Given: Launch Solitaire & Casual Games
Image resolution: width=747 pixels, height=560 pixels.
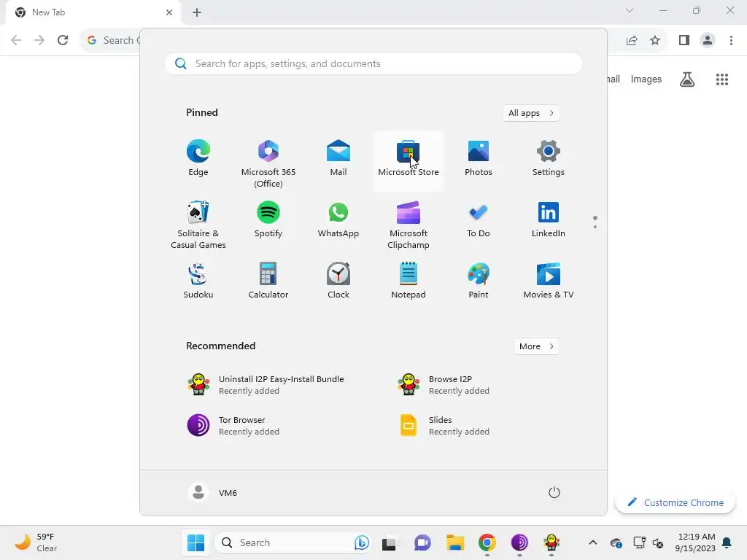Looking at the screenshot, I should (198, 224).
